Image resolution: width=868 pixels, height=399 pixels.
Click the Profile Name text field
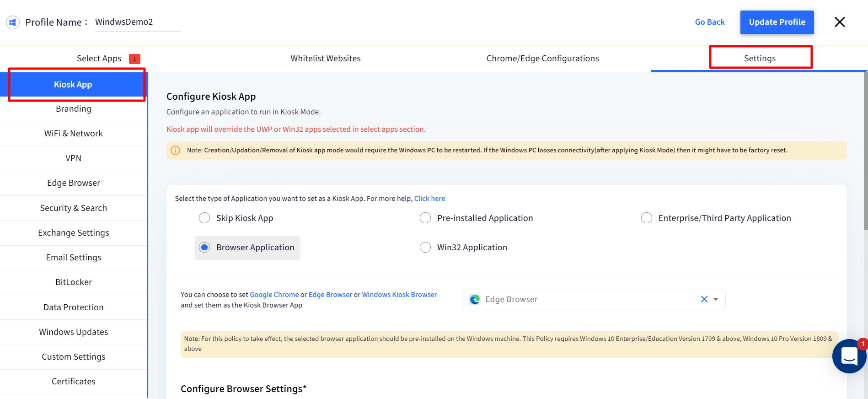[137, 22]
